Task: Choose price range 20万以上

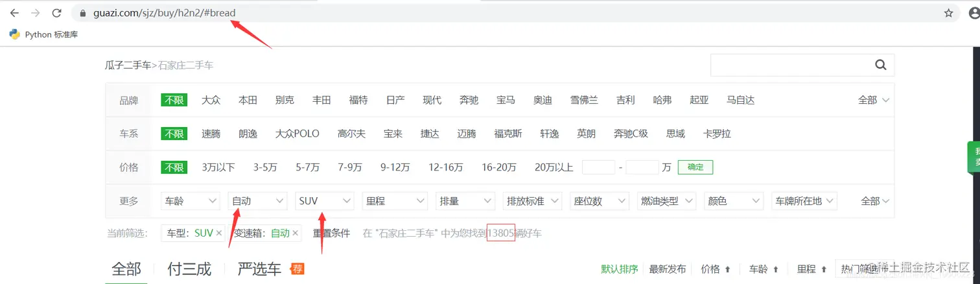Action: (554, 167)
